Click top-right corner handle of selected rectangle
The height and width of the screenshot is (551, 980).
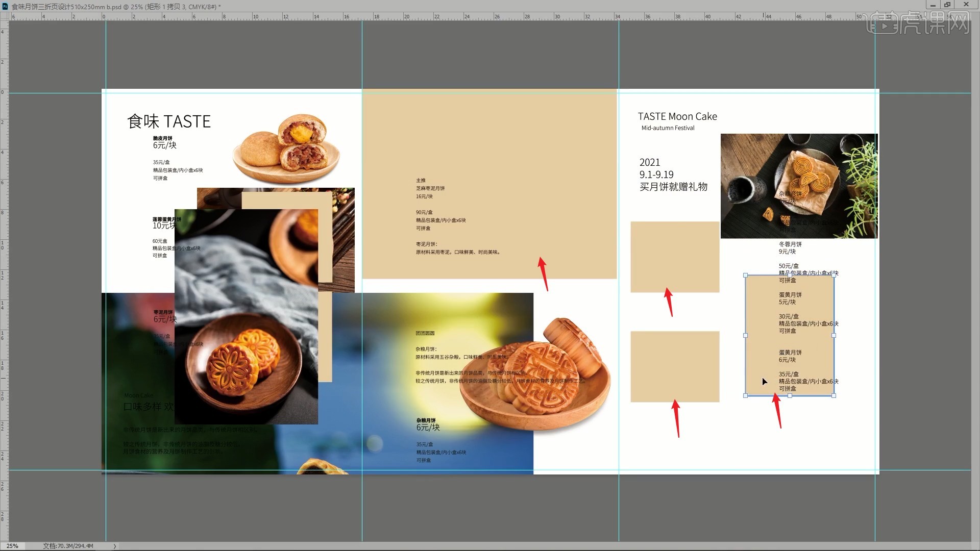834,275
